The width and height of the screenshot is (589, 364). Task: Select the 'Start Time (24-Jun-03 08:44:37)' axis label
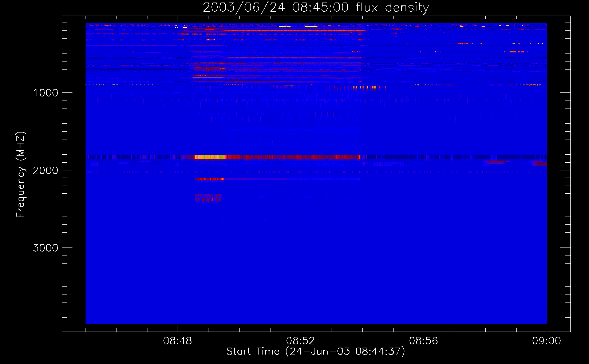[x=316, y=352]
